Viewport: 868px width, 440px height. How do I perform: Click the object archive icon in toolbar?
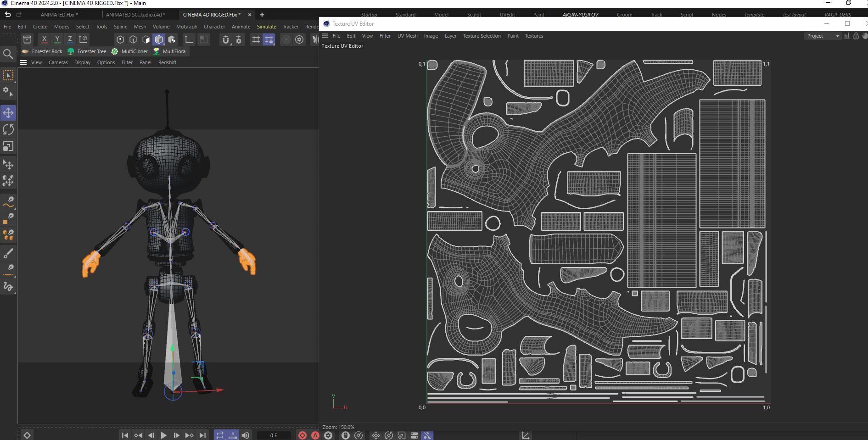[x=27, y=39]
